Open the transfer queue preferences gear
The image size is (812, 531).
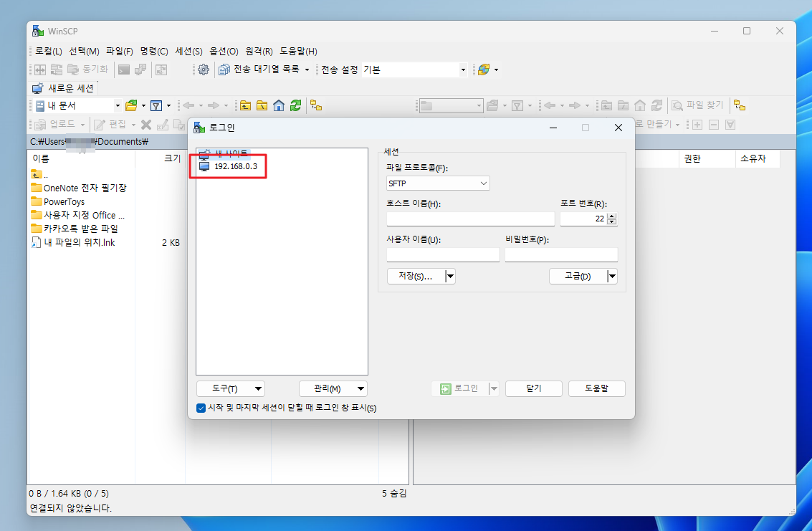click(205, 70)
